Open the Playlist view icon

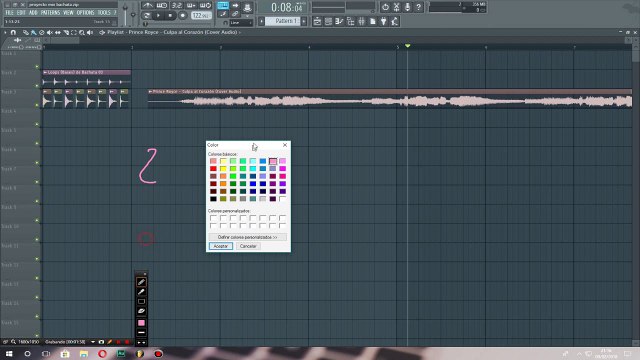tap(317, 21)
